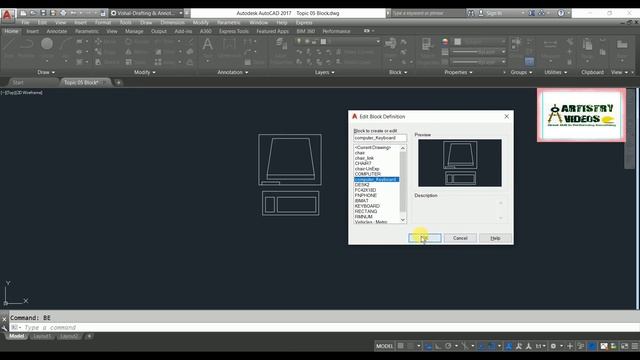Click the Help question mark icon

561,13
